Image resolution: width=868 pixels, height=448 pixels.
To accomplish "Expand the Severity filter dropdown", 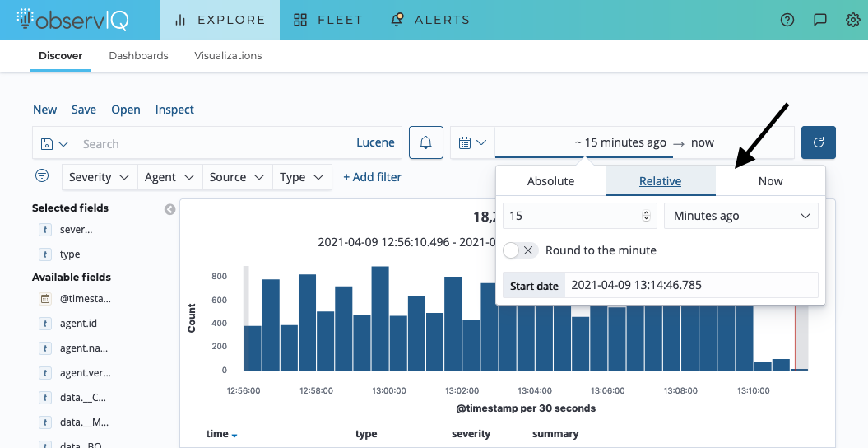I will tap(100, 177).
